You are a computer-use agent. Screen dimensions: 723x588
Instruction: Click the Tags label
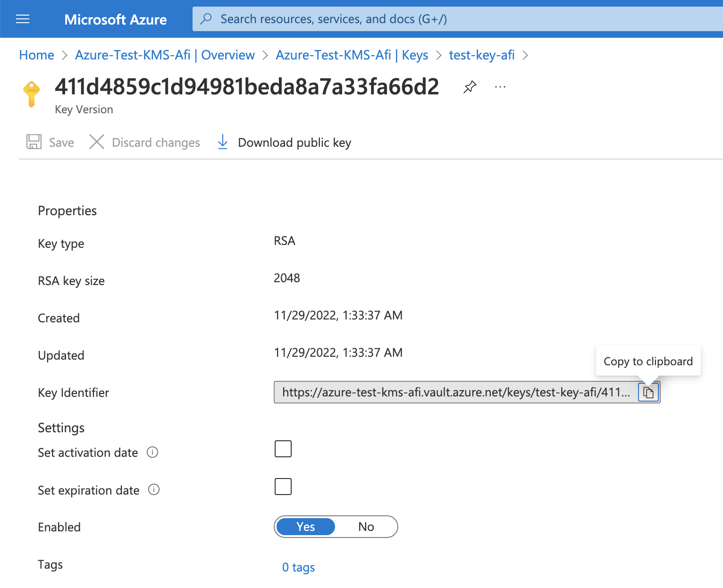click(50, 564)
